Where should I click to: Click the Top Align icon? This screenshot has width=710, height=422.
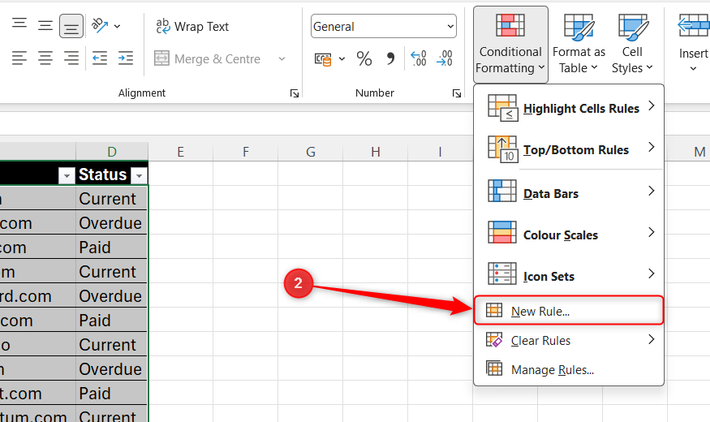point(19,24)
